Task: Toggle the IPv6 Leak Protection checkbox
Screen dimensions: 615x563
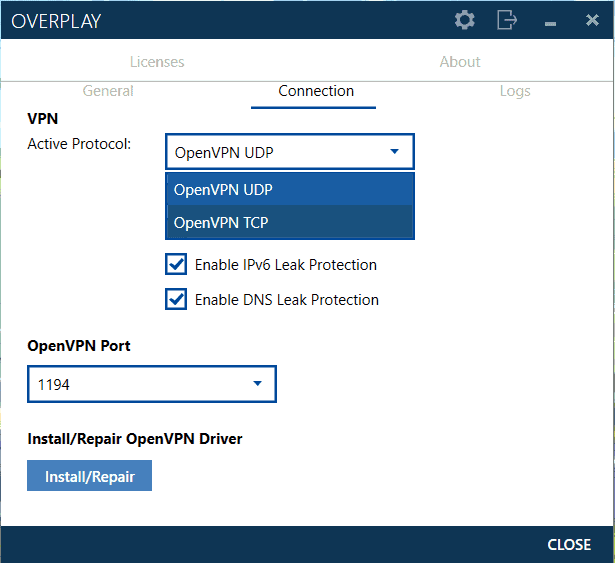Action: 176,264
